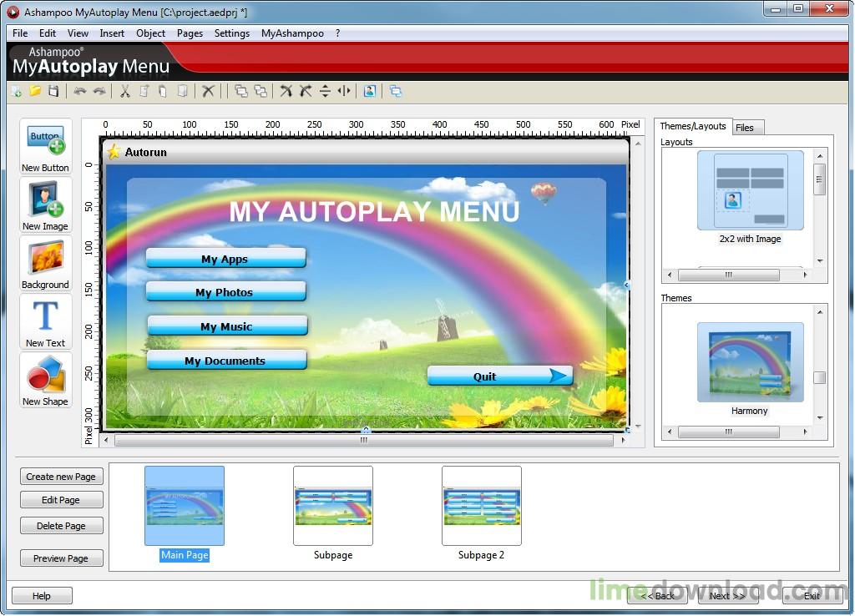Click the My Music menu button on canvas
The image size is (855, 616).
(x=226, y=326)
